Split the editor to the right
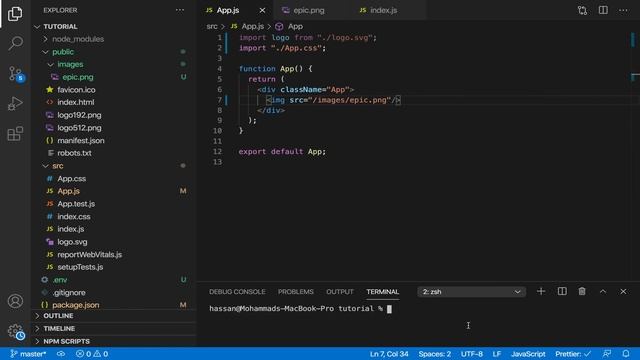Screen dimensions: 640x360 (603, 10)
